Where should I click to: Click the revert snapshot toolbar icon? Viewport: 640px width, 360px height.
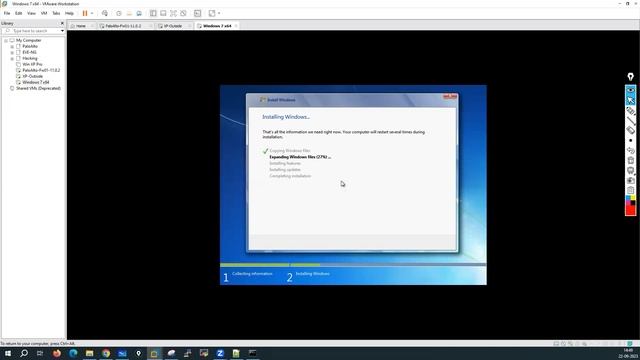[129, 13]
